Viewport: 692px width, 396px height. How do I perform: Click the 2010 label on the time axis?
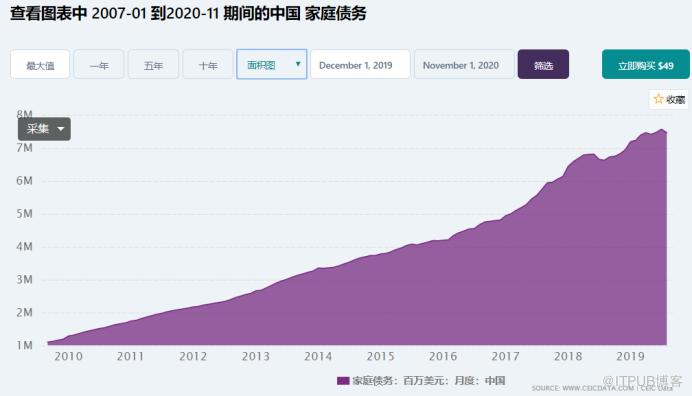68,356
